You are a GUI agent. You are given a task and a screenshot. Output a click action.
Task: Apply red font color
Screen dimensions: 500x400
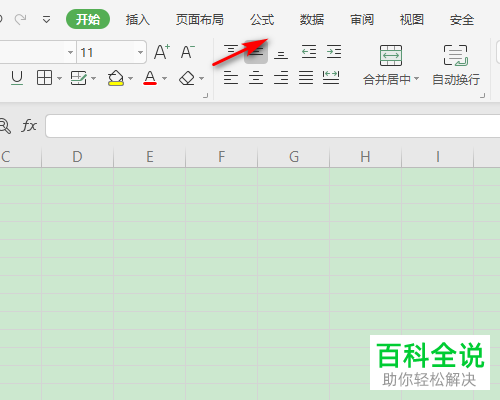pos(150,78)
